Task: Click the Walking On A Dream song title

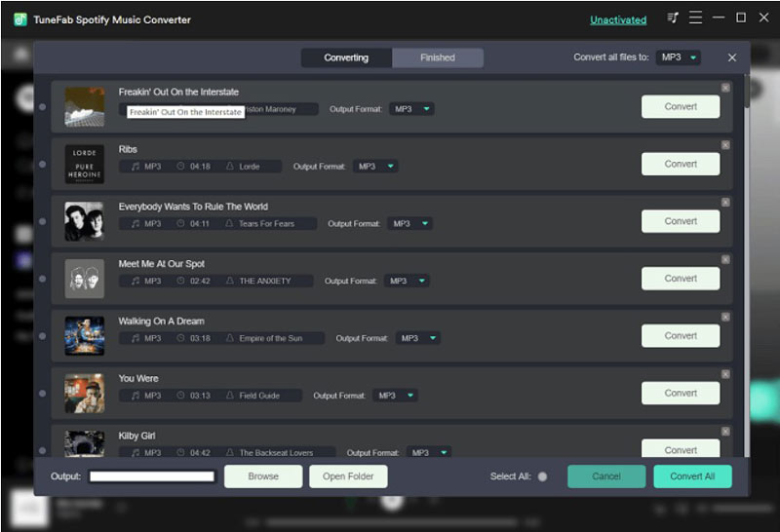Action: click(x=161, y=322)
